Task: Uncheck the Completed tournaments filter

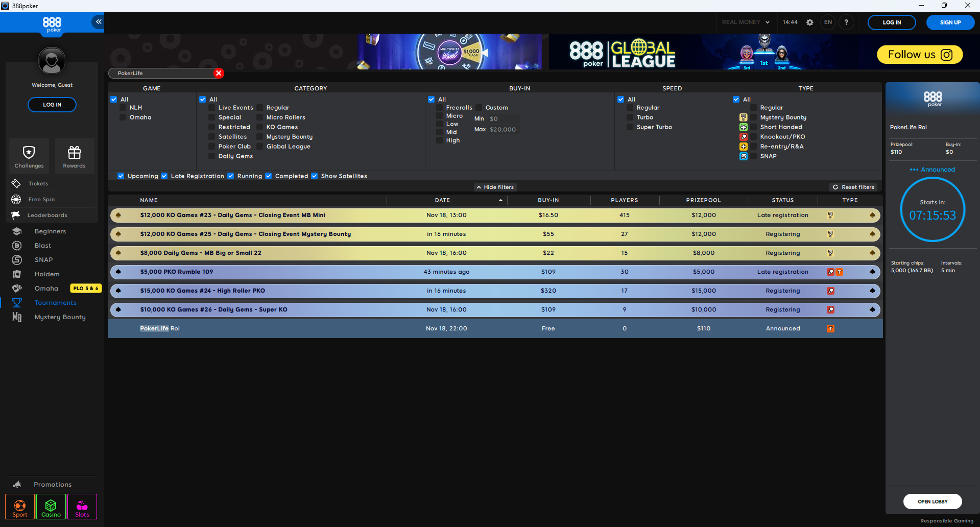Action: point(269,176)
